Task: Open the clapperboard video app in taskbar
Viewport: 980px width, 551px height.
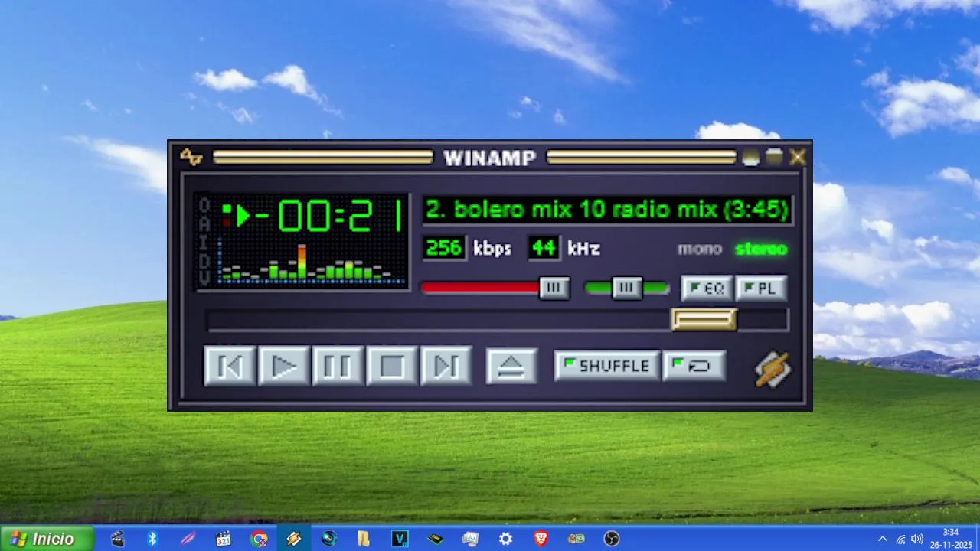Action: (117, 539)
